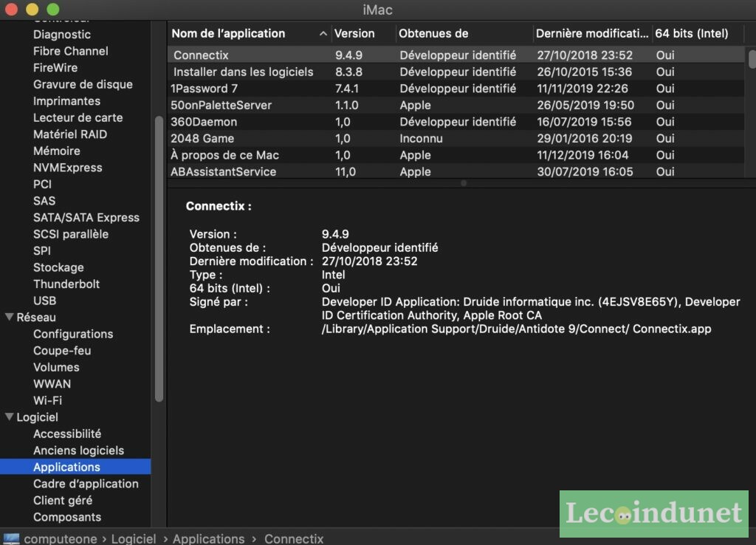Click the green full screen window button
Screen dimensions: 756x545
[52, 10]
